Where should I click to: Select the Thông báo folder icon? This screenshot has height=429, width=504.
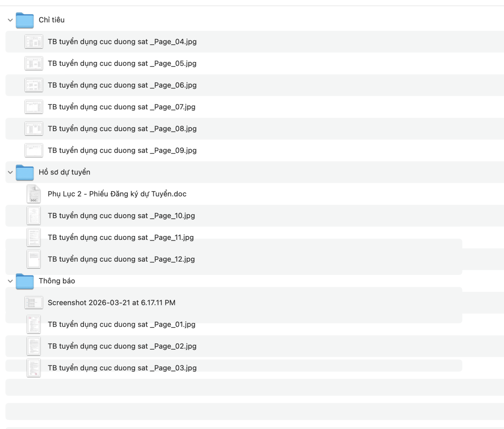point(25,281)
